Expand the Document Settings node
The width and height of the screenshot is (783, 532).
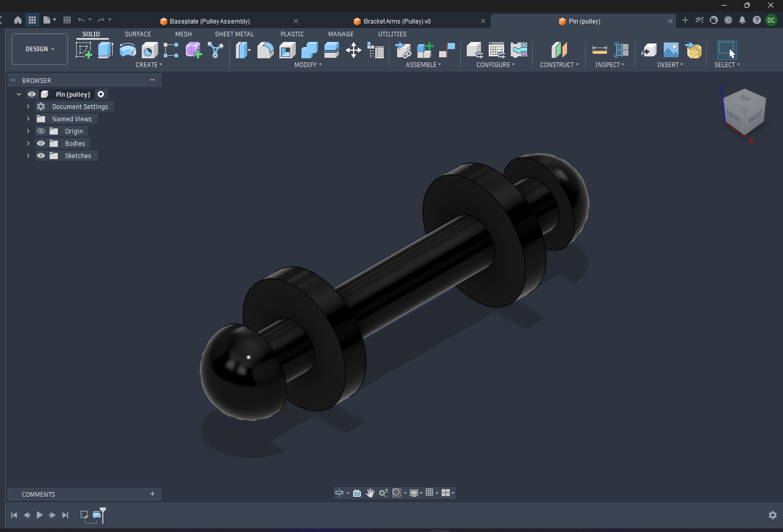click(x=28, y=106)
